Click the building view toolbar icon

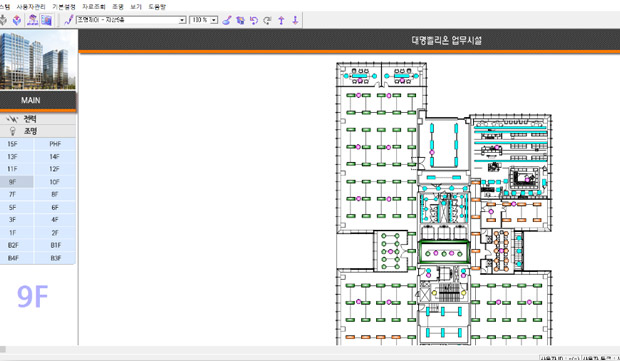point(240,20)
